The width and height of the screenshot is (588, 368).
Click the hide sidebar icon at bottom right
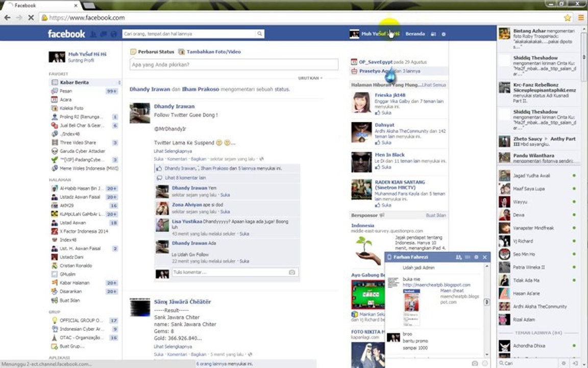(x=576, y=363)
